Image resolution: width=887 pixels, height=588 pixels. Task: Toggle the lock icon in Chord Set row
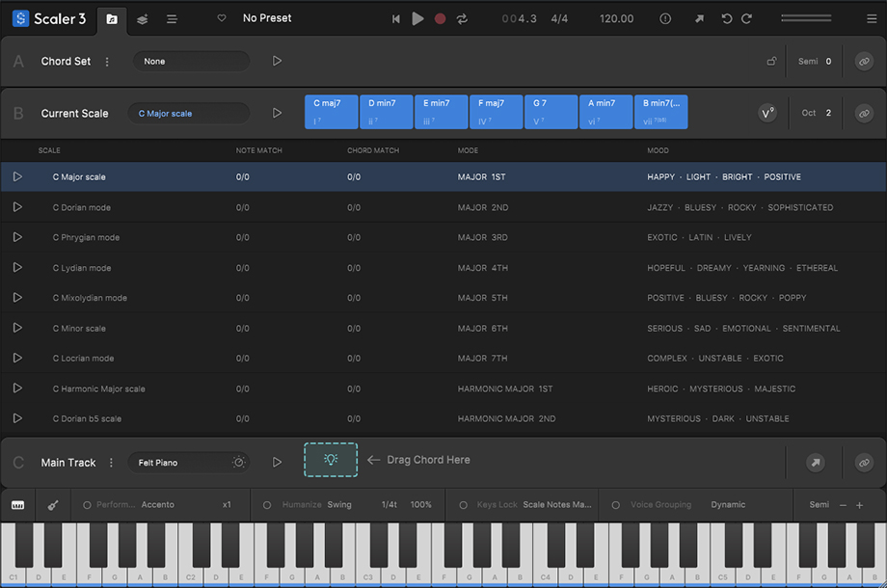pyautogui.click(x=771, y=61)
